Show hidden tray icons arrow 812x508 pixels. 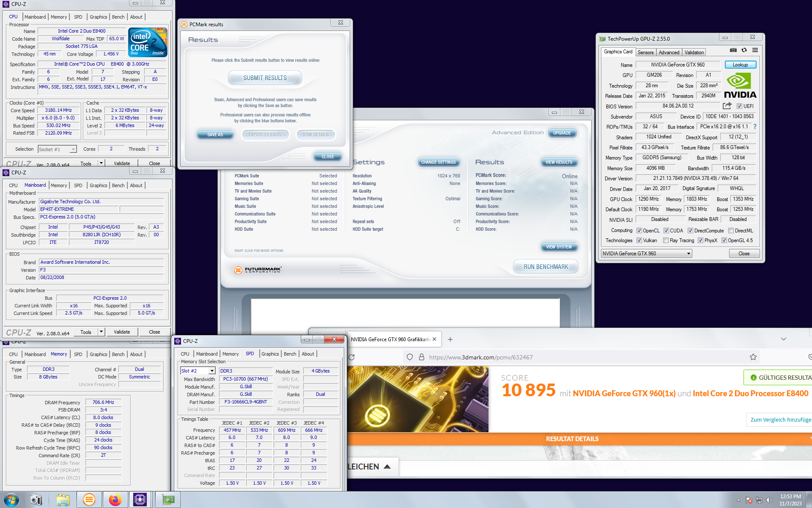(738, 500)
